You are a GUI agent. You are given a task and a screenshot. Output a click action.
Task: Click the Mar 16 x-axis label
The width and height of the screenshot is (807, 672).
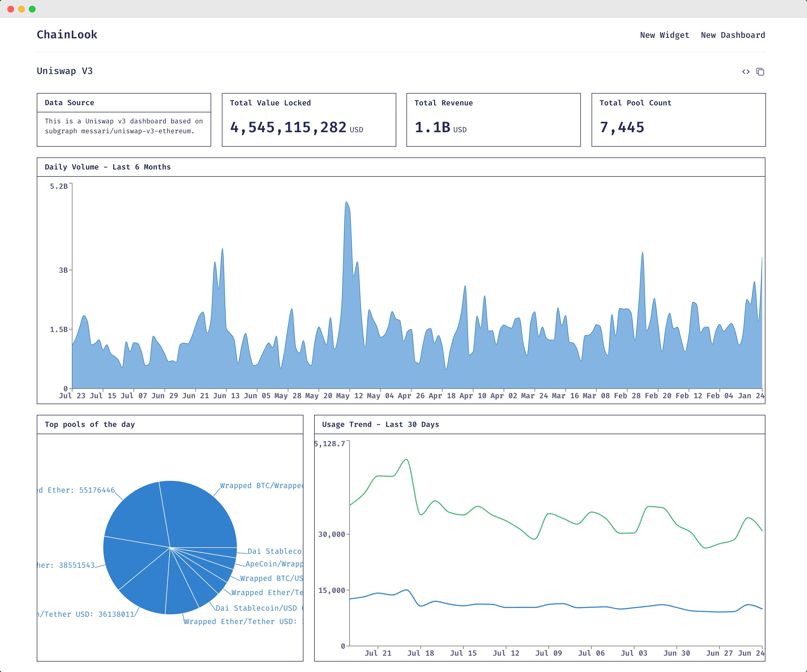[x=565, y=396]
